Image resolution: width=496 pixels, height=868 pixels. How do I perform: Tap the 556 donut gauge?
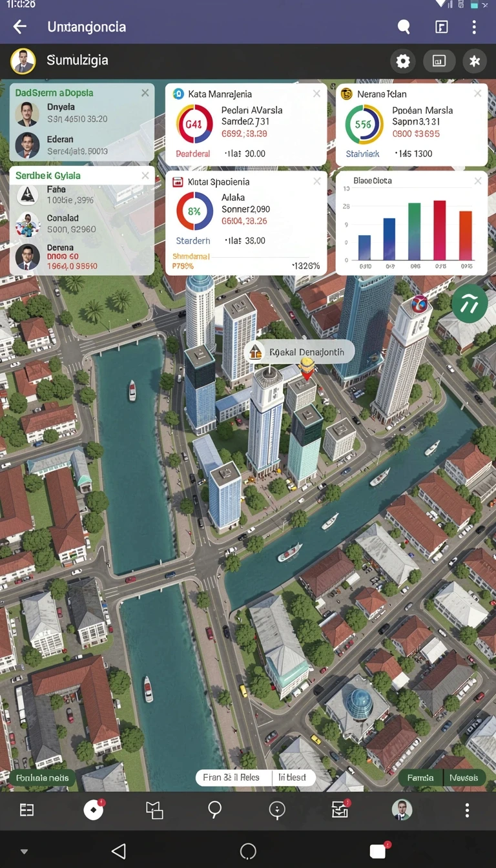[x=364, y=124]
